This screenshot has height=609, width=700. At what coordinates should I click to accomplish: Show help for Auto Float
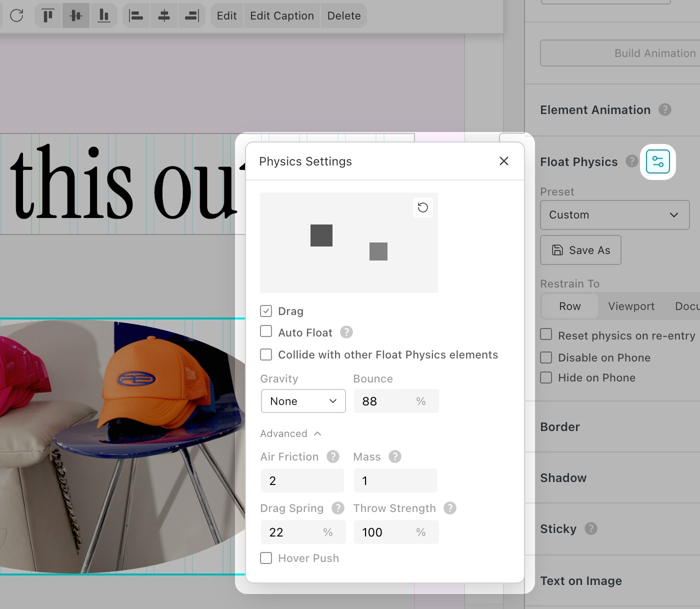tap(346, 332)
